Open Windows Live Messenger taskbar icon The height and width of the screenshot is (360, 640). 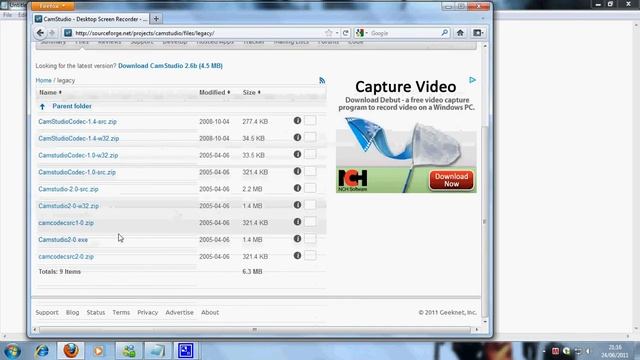pos(129,351)
